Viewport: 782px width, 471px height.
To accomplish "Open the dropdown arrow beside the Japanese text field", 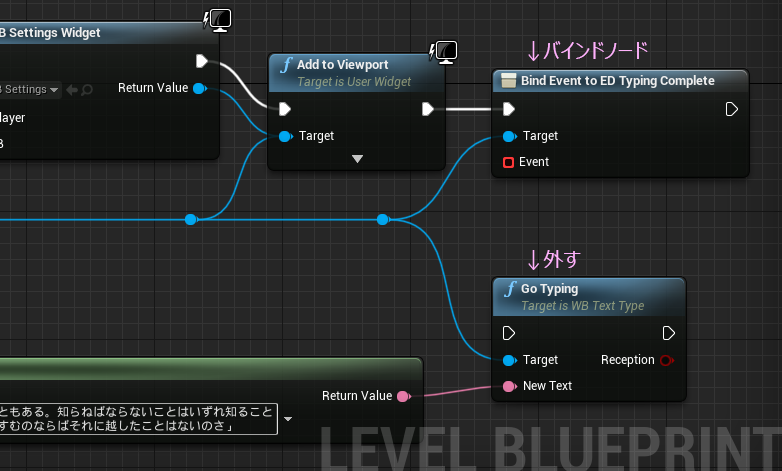I will click(288, 419).
